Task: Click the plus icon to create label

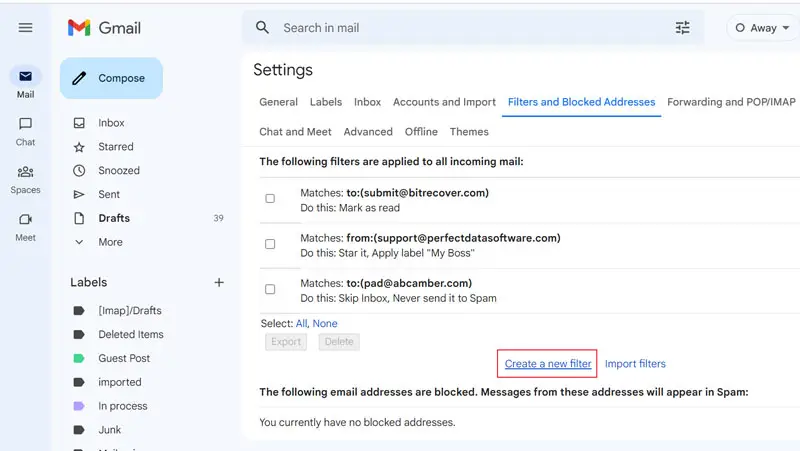Action: [219, 283]
